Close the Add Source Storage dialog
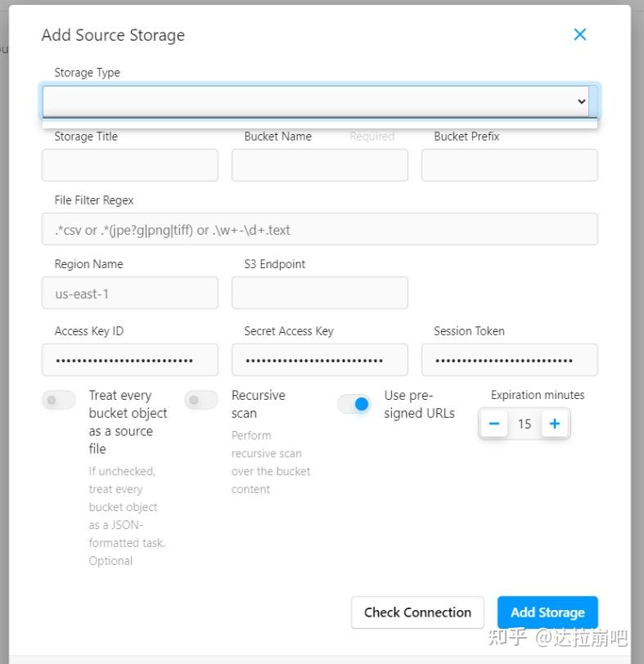Image resolution: width=644 pixels, height=664 pixels. (x=580, y=34)
